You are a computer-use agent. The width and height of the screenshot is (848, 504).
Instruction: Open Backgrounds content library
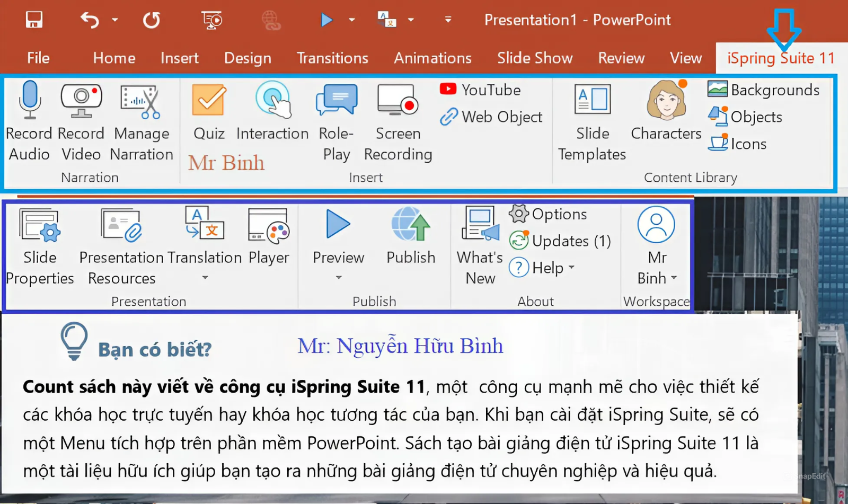point(764,90)
